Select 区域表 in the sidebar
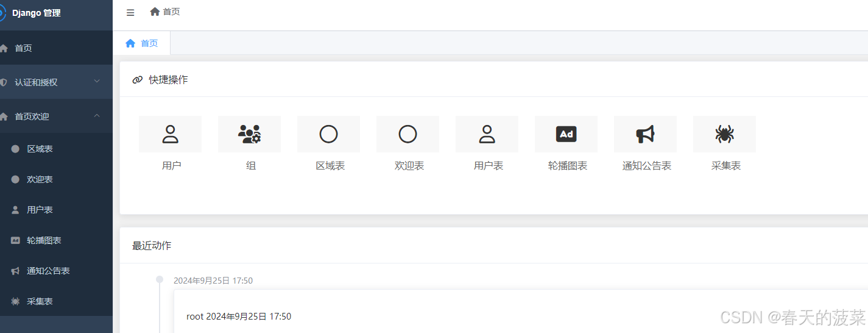 pyautogui.click(x=56, y=149)
